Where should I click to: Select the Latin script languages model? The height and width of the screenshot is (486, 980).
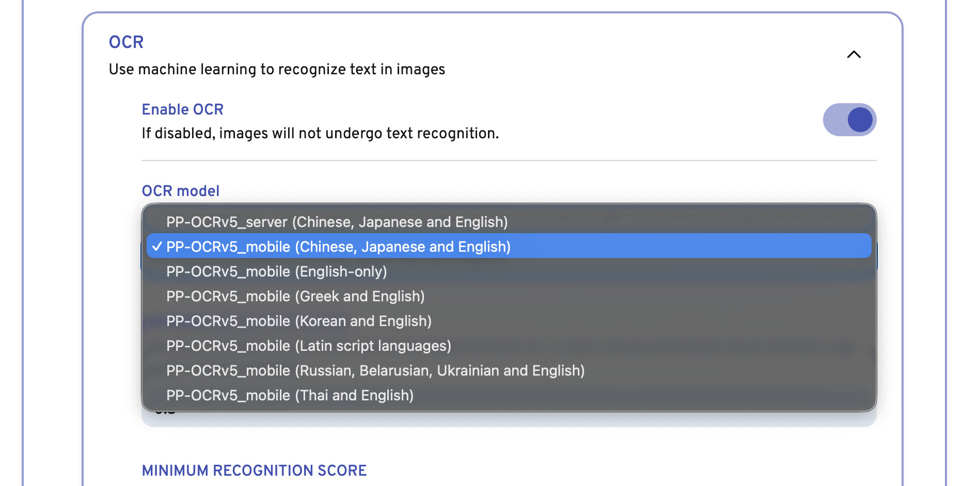[308, 346]
